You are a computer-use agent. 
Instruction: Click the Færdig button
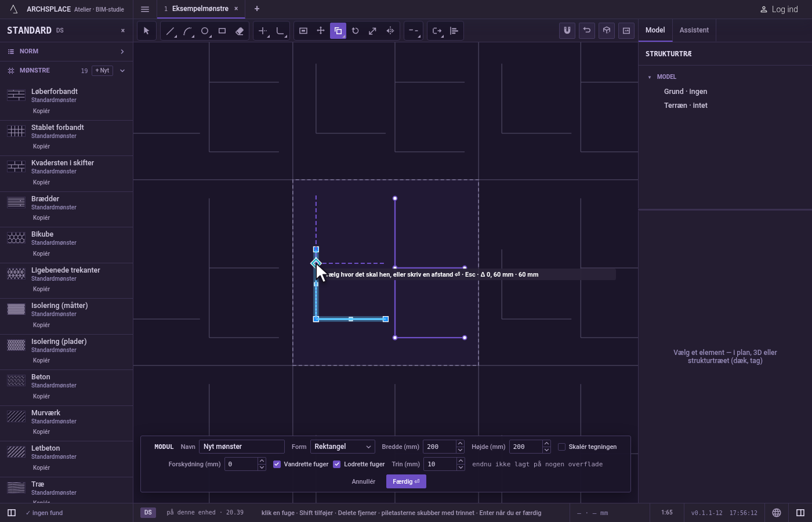tap(406, 481)
